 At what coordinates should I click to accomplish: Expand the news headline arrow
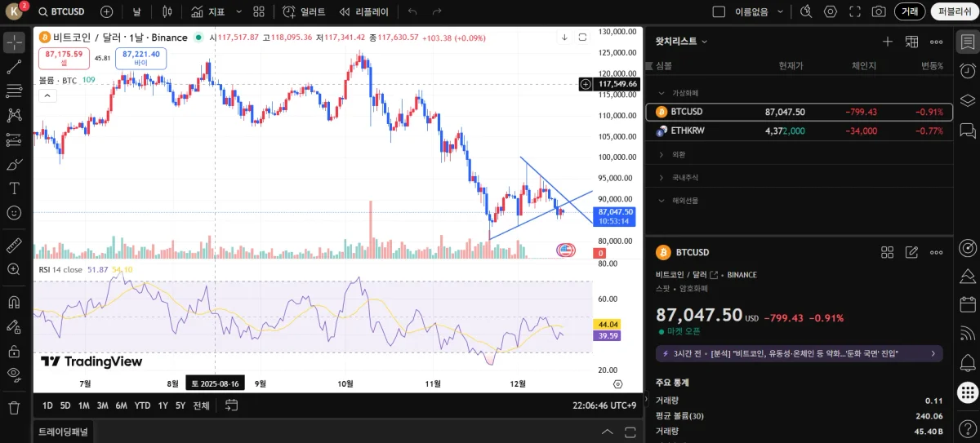coord(933,353)
